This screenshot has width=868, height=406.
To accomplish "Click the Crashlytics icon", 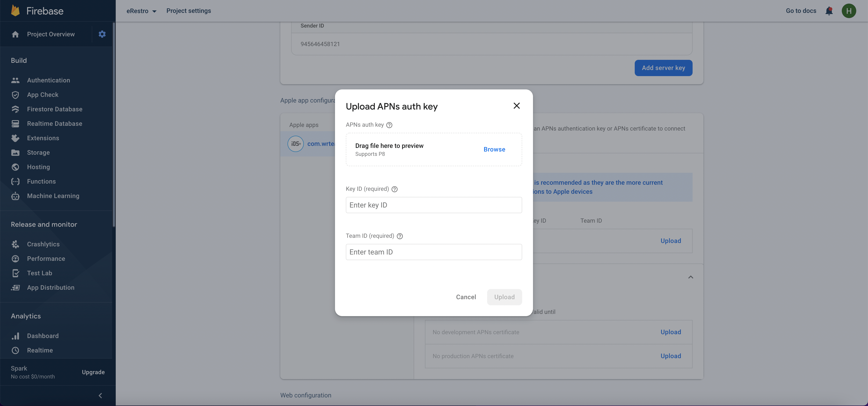I will tap(15, 244).
